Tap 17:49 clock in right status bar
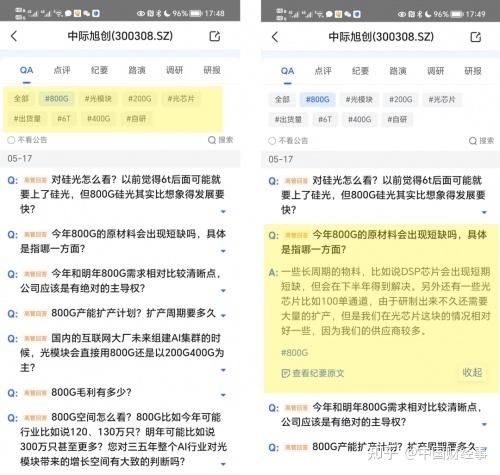This screenshot has height=475, width=500. pyautogui.click(x=475, y=14)
